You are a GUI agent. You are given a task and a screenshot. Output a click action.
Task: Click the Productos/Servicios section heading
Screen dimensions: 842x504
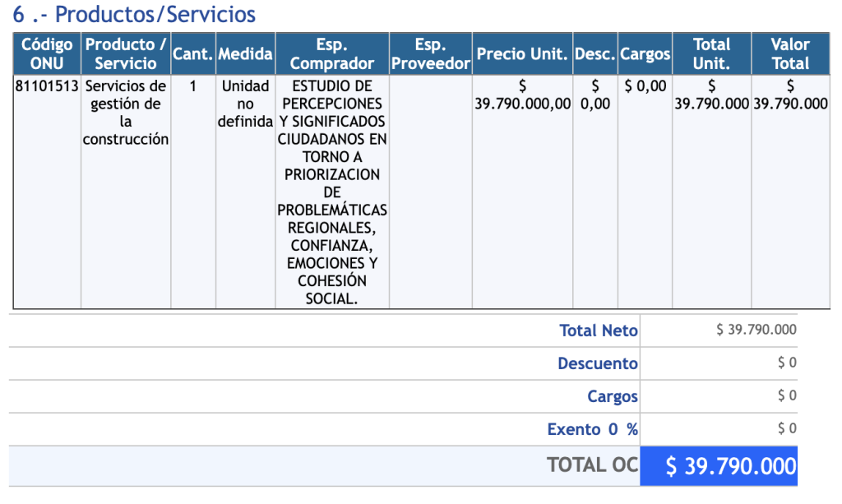tap(134, 15)
